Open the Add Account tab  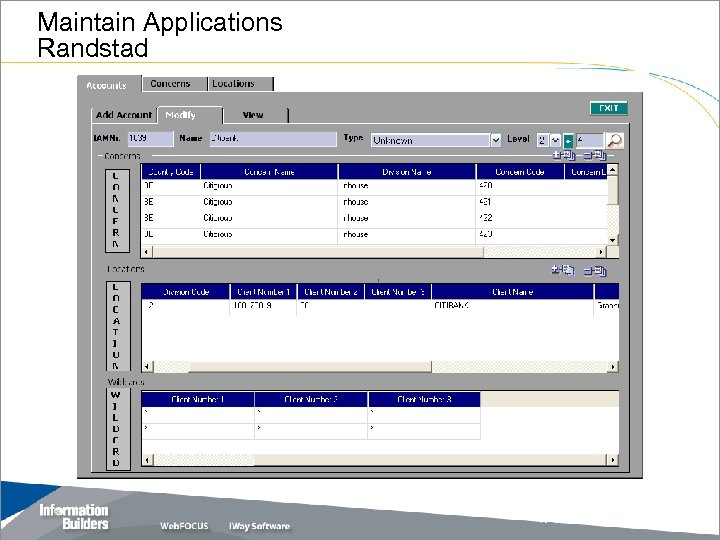click(124, 115)
